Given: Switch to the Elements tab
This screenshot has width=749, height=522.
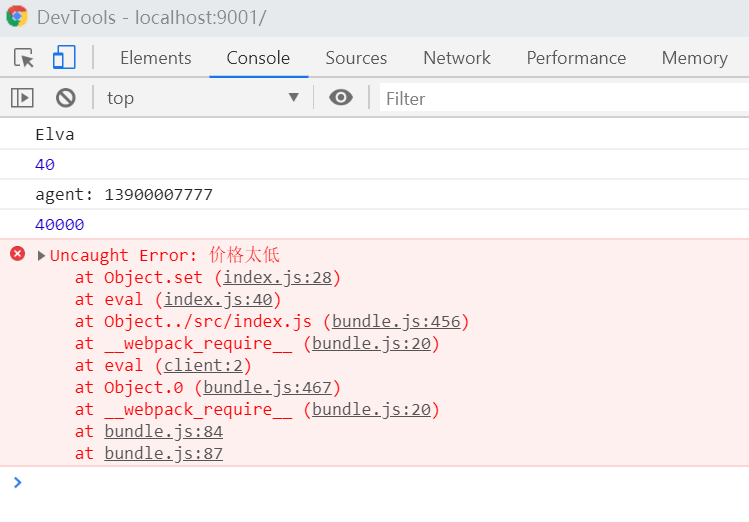Looking at the screenshot, I should 155,58.
